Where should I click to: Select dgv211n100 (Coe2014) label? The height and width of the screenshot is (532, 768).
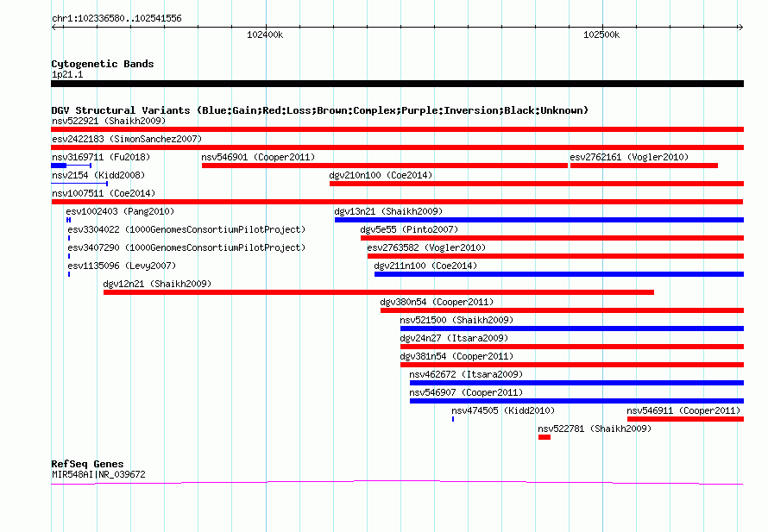(425, 266)
